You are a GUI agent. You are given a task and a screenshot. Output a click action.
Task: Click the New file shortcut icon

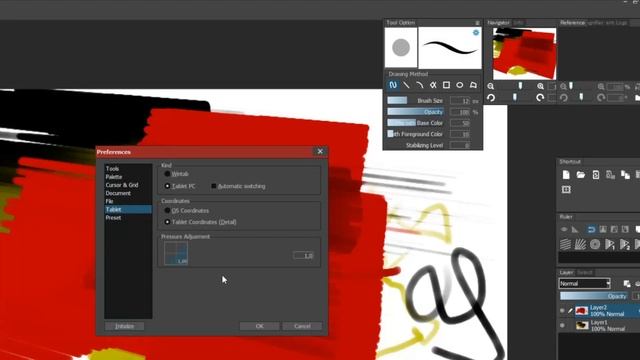(x=566, y=175)
